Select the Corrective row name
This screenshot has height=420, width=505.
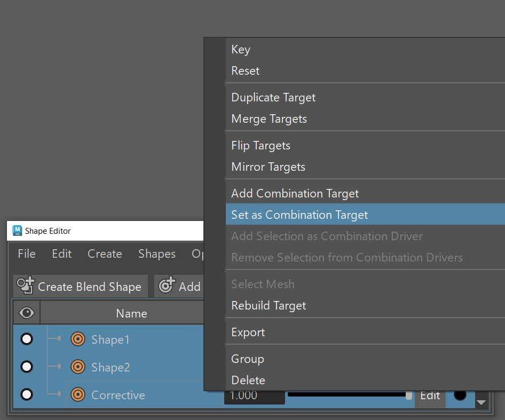(118, 395)
